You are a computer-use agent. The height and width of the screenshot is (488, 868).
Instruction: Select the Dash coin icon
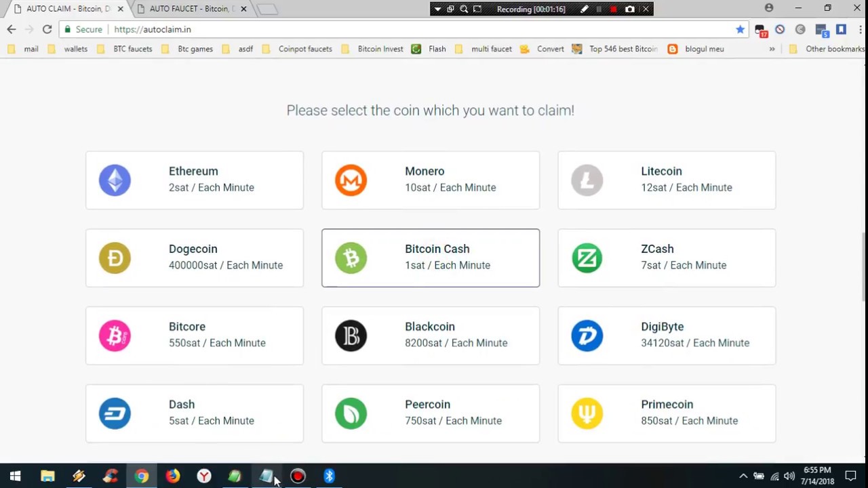point(115,413)
